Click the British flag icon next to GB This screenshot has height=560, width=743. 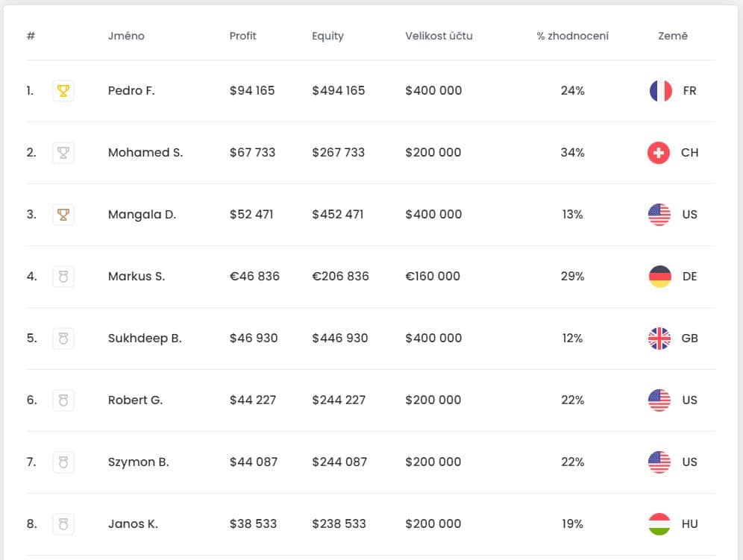(659, 339)
